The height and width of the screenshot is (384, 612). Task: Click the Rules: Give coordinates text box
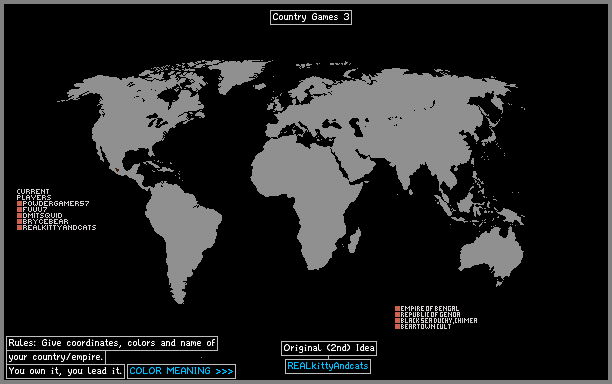pyautogui.click(x=112, y=343)
